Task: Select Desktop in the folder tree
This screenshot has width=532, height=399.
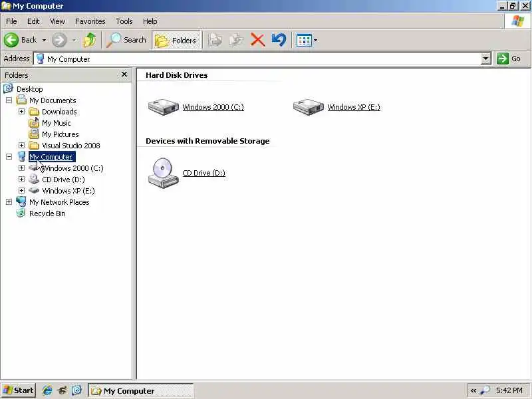Action: coord(29,89)
